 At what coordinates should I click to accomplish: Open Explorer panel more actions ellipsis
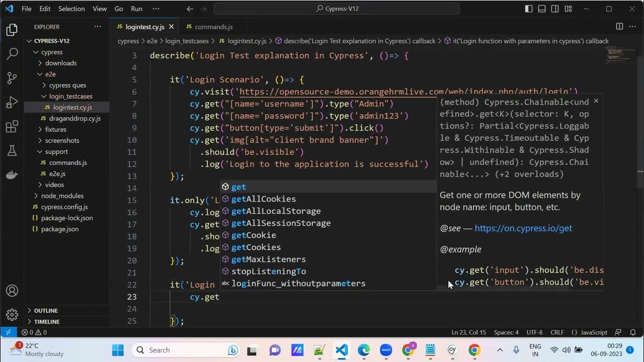(98, 27)
